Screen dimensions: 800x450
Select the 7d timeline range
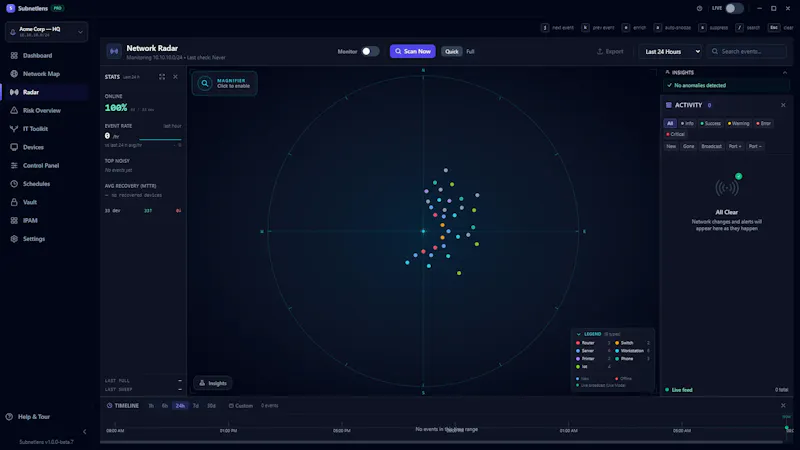(196, 406)
